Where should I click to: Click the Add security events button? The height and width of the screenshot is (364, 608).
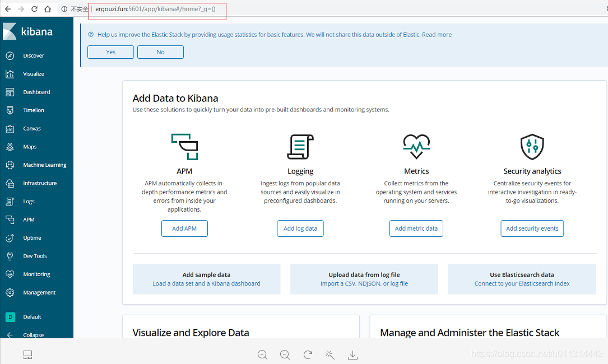tap(532, 228)
